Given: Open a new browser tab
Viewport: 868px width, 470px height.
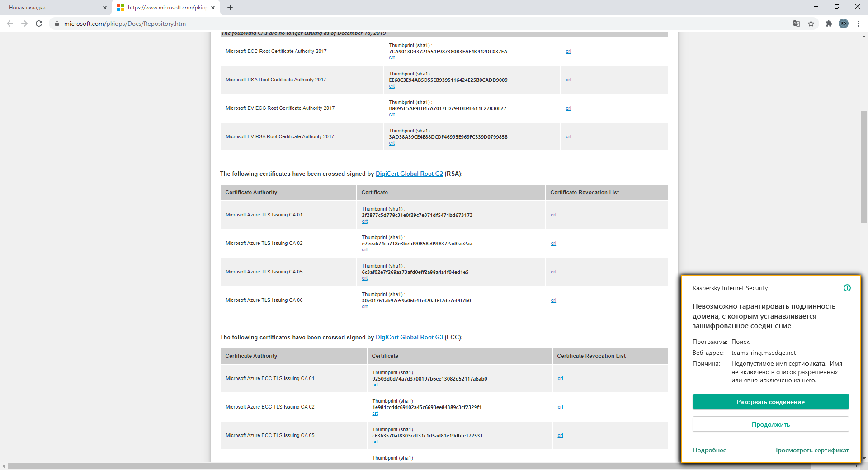Looking at the screenshot, I should click(230, 8).
